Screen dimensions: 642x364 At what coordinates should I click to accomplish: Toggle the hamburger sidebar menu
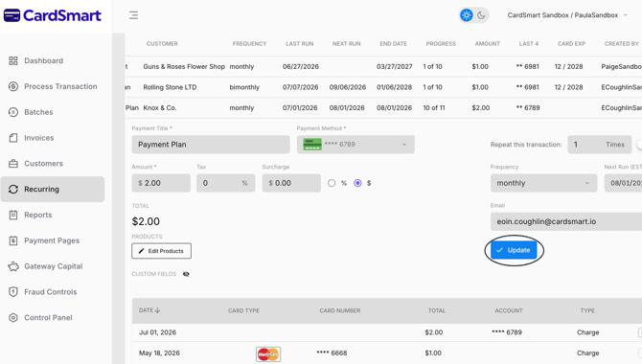(133, 15)
